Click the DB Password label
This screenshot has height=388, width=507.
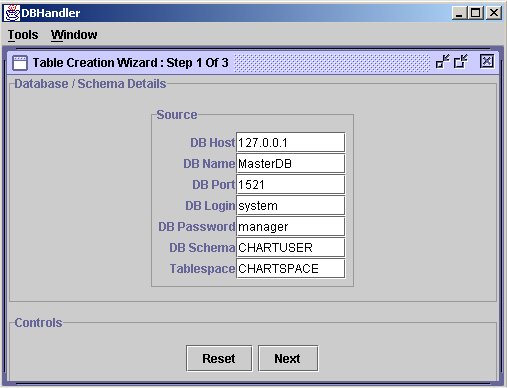[197, 227]
